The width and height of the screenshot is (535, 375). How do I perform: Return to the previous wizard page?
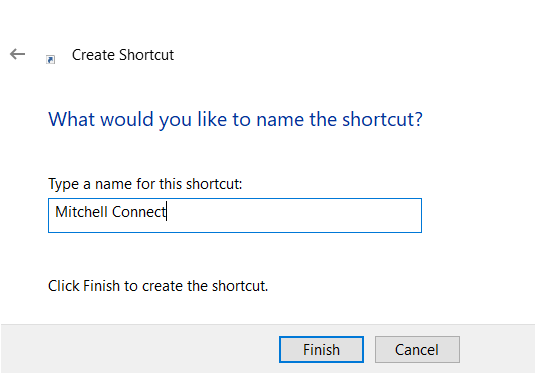[17, 54]
